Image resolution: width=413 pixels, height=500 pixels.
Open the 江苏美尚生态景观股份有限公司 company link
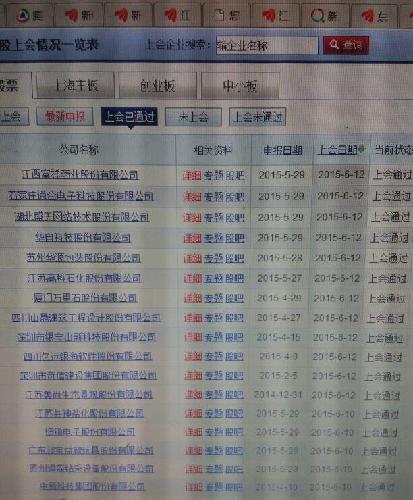click(x=89, y=395)
